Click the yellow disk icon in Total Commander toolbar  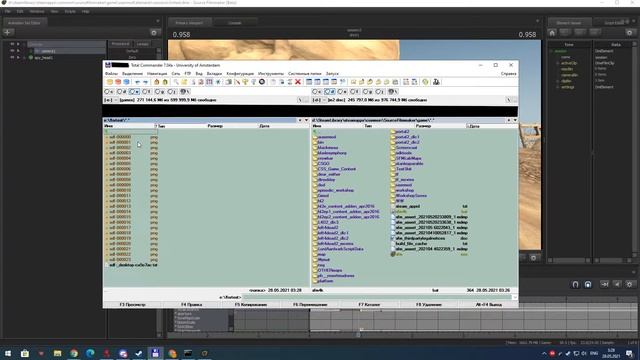110,82
